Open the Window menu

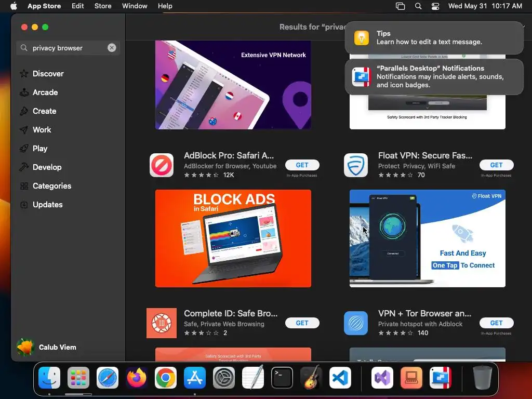tap(135, 6)
